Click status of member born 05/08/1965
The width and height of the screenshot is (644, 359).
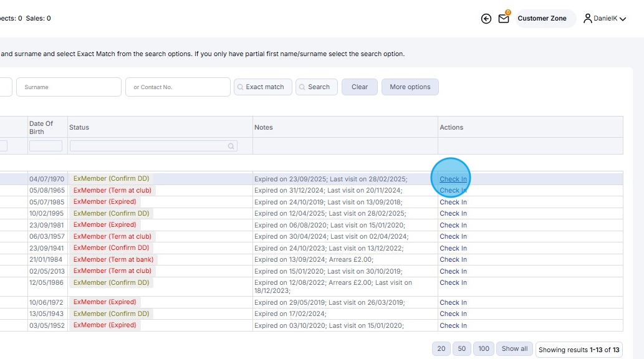pos(112,190)
